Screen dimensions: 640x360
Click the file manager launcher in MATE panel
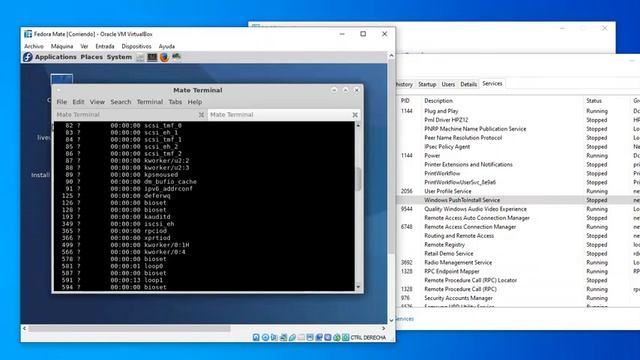pos(140,57)
